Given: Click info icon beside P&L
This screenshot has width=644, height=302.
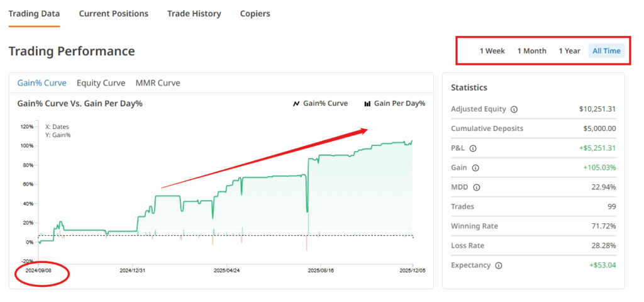Looking at the screenshot, I should [473, 148].
